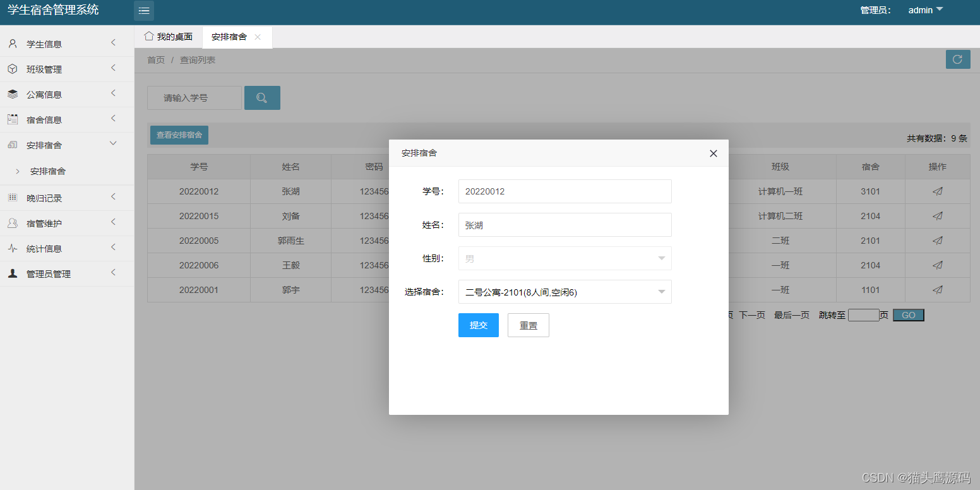The width and height of the screenshot is (980, 490).
Task: Click the page number jump field
Action: [864, 315]
